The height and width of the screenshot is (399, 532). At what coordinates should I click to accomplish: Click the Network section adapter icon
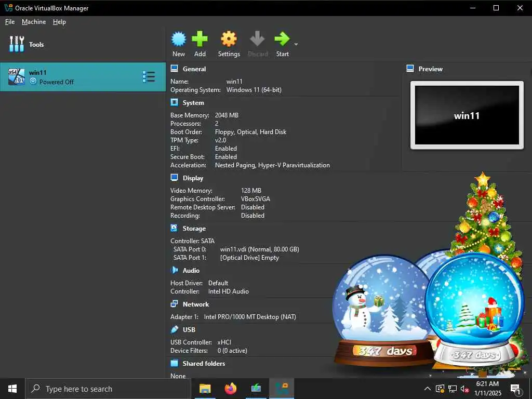pyautogui.click(x=174, y=303)
